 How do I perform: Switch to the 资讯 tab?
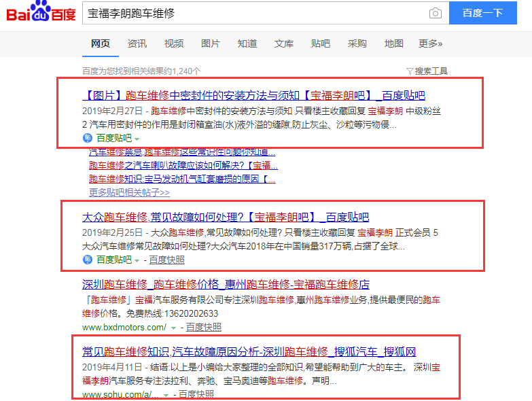coord(137,43)
